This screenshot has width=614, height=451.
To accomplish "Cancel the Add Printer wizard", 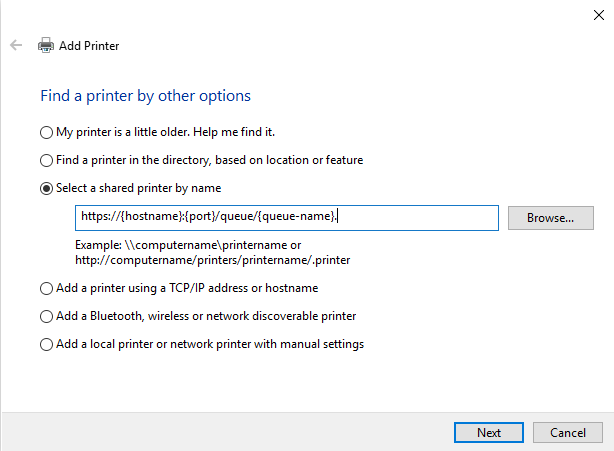I will point(567,433).
